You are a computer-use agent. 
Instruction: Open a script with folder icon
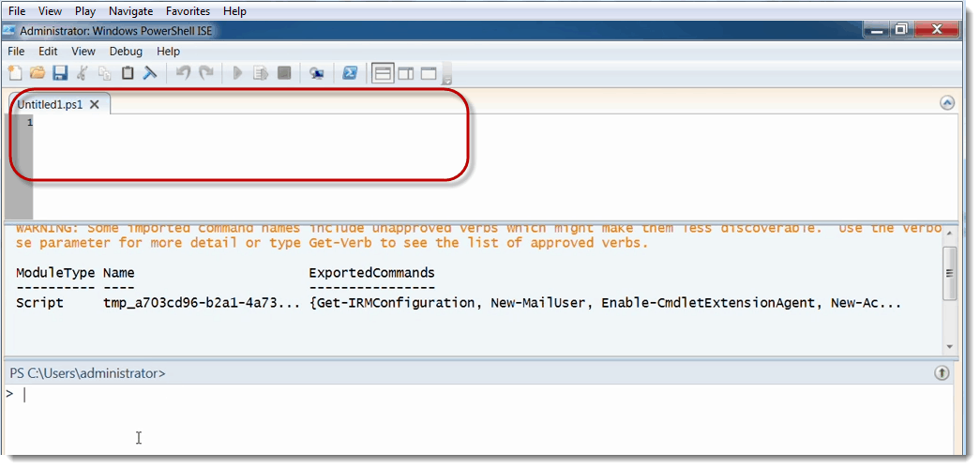[x=38, y=73]
